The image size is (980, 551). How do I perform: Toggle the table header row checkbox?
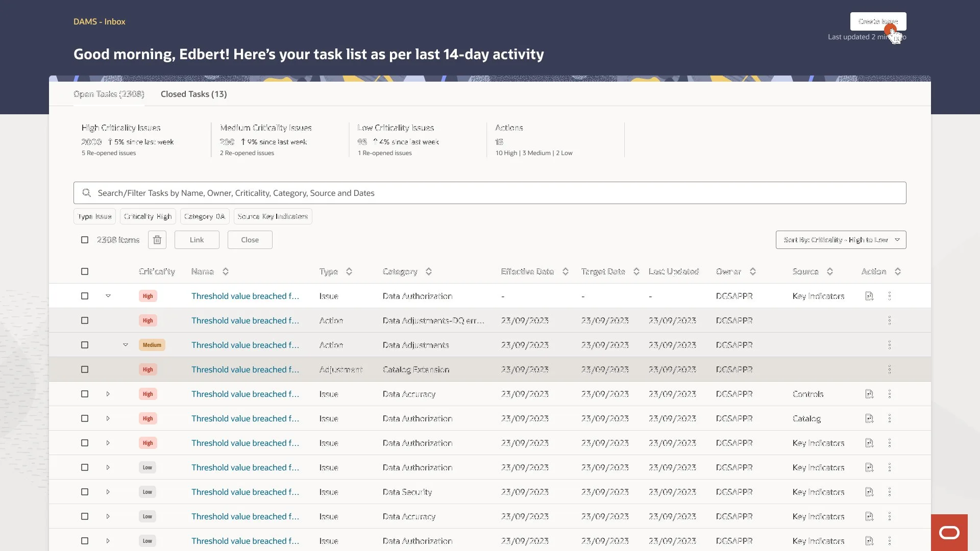(x=85, y=271)
